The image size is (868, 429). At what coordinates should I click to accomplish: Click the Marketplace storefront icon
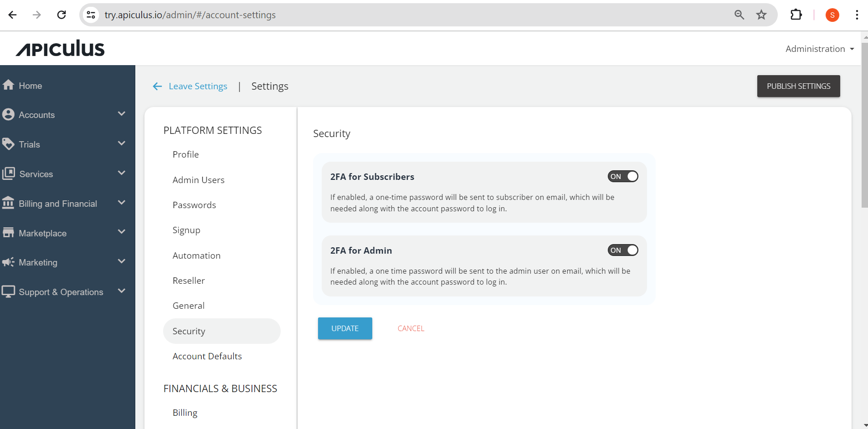coord(8,233)
